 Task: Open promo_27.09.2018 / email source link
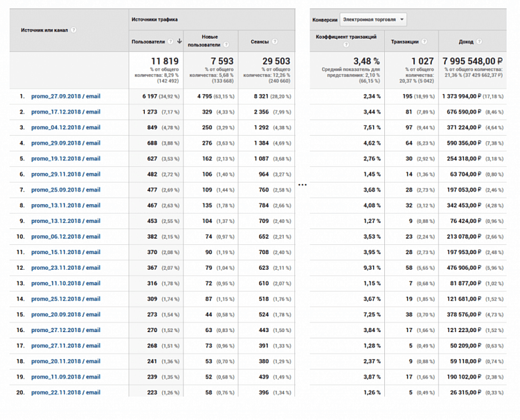(66, 96)
